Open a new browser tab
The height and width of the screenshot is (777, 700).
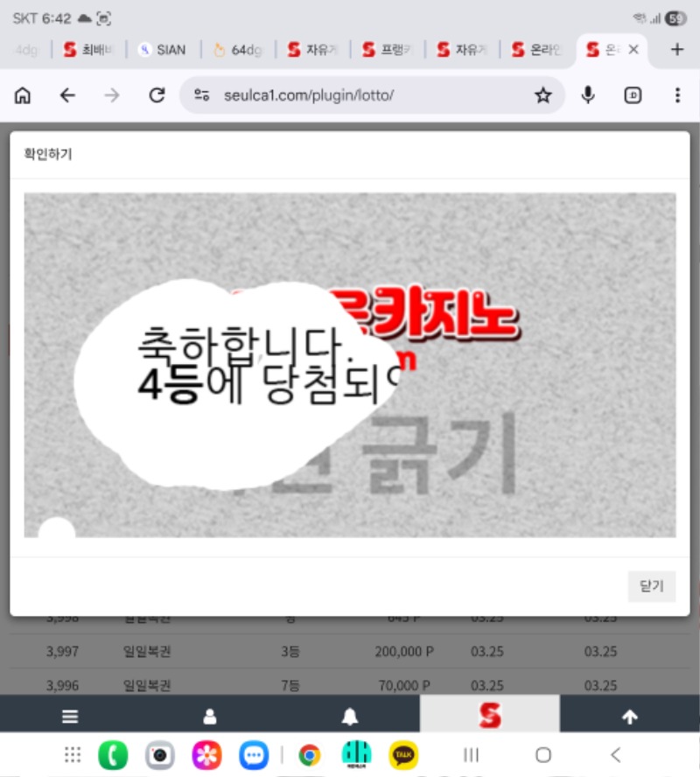coord(676,50)
